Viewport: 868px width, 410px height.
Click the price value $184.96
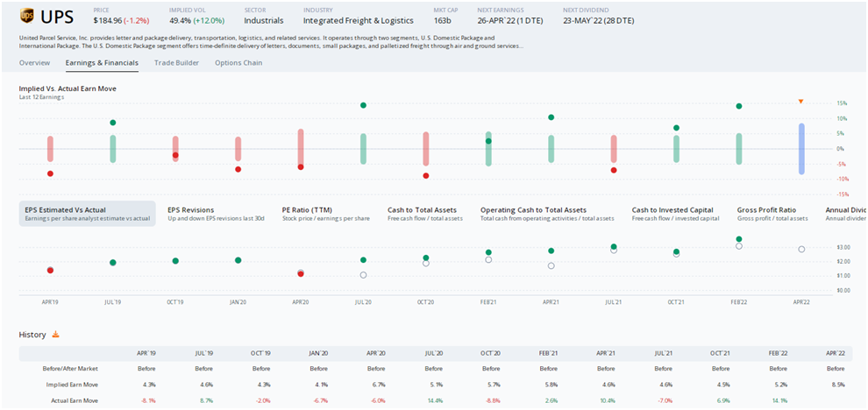(108, 20)
